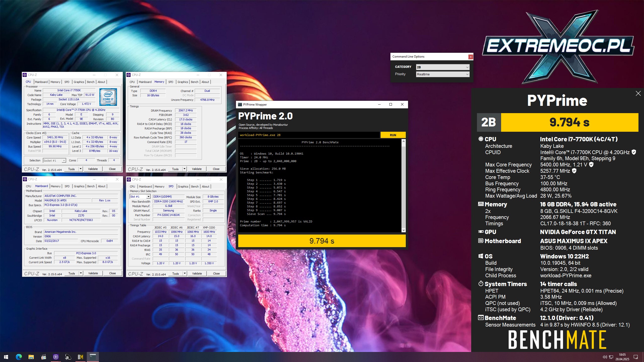The height and width of the screenshot is (362, 644).
Task: Click the BenchMate version section icon
Action: coord(481,318)
